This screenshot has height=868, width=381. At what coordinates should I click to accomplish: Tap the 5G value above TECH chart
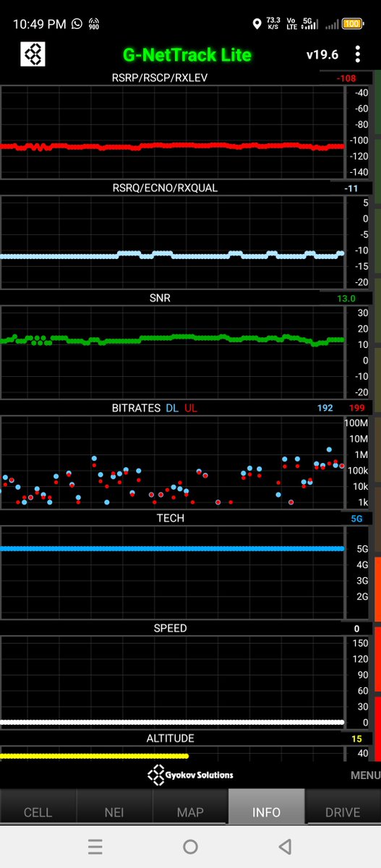pos(357,519)
